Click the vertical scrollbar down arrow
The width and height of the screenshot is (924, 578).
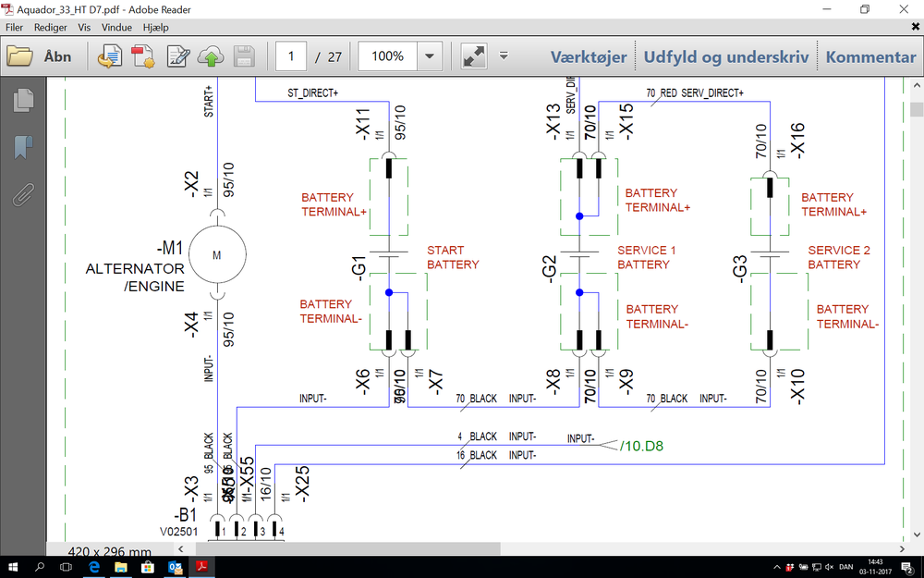(917, 535)
